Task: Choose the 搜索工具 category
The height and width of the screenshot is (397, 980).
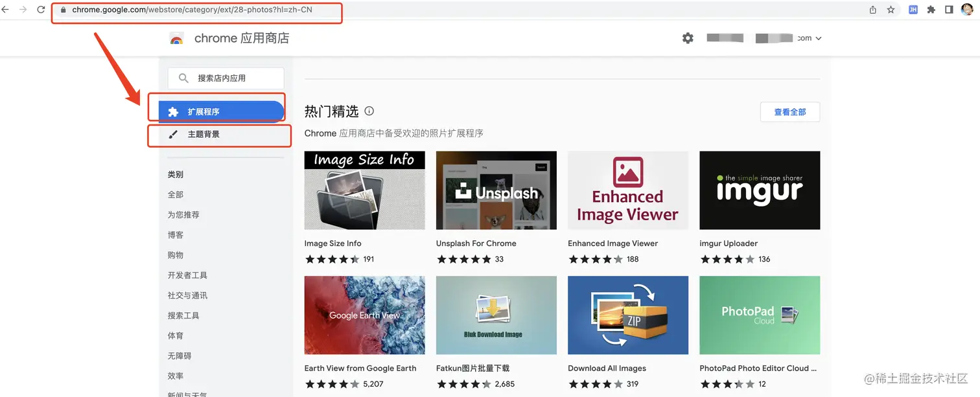Action: tap(183, 315)
